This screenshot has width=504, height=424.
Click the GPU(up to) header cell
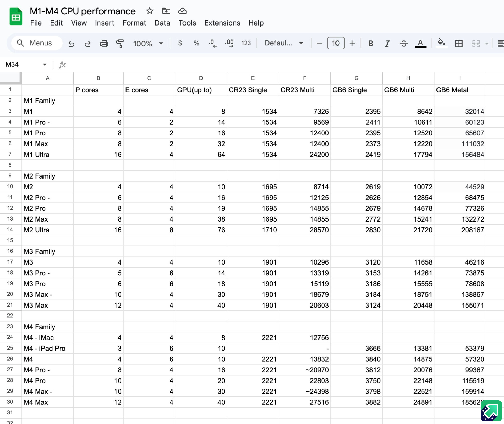click(201, 90)
